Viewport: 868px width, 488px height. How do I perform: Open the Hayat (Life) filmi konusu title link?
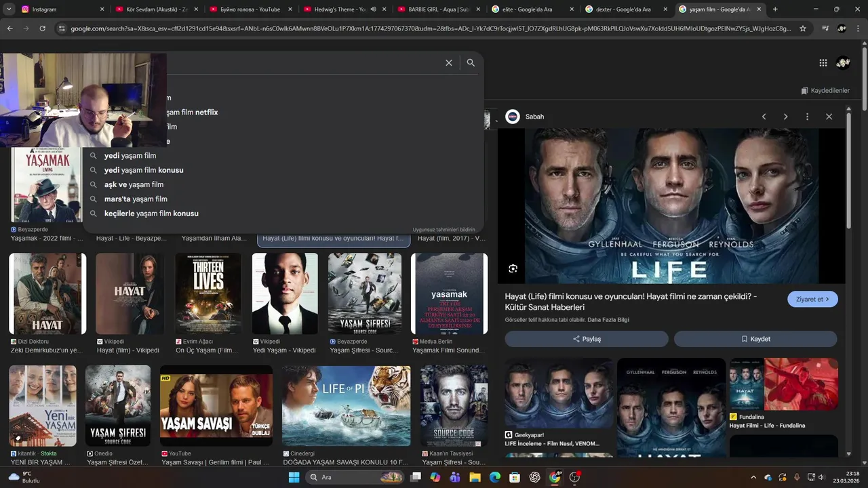pyautogui.click(x=631, y=302)
